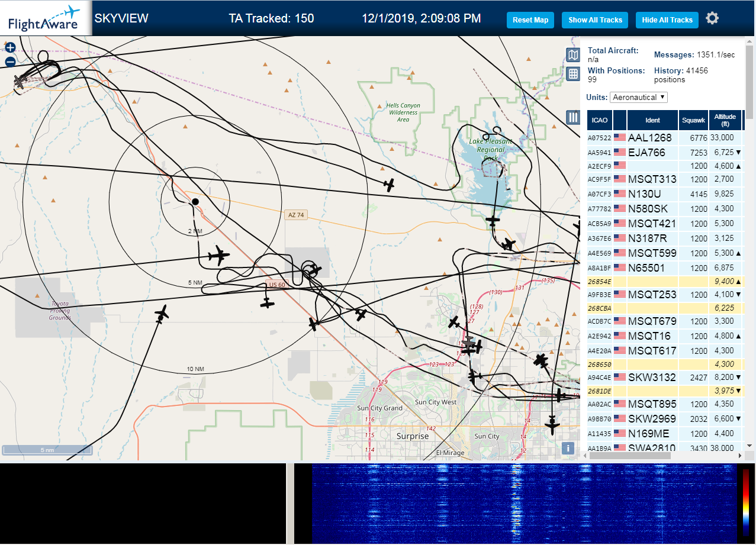Select the receiver site black dot marker

pos(195,202)
